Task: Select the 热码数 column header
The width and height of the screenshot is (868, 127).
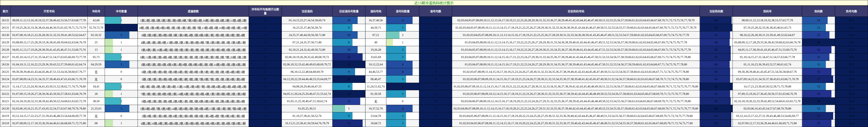Action: coord(818,11)
